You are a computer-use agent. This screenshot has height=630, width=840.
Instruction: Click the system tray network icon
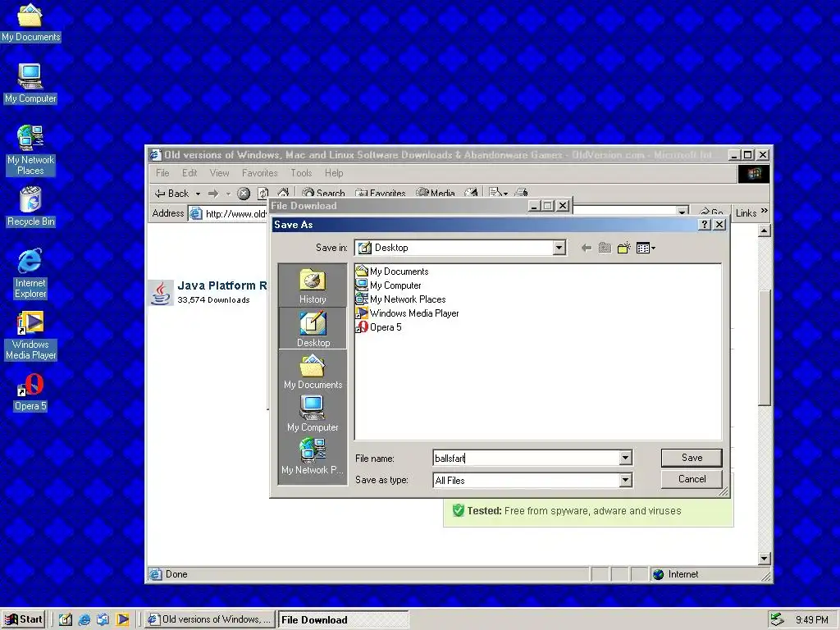[776, 619]
